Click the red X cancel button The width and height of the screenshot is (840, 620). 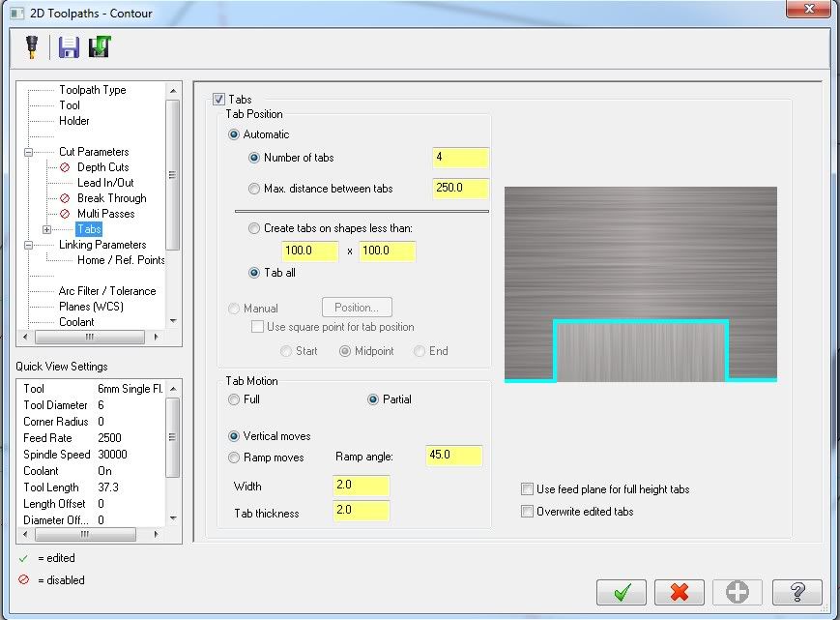coord(680,592)
